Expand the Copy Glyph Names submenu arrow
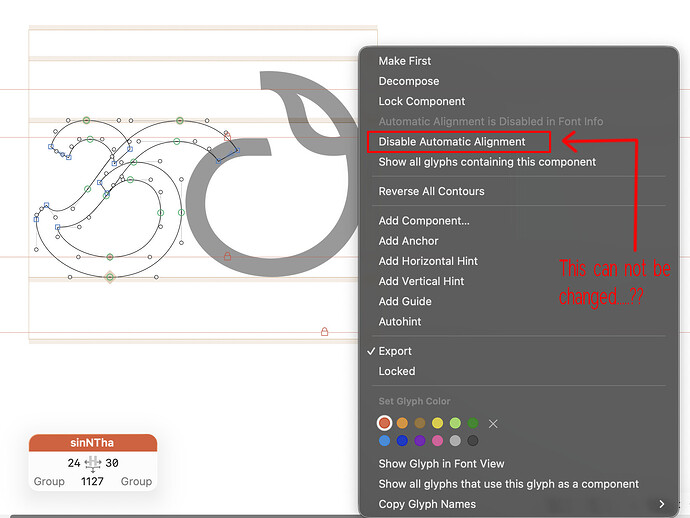Screen dimensions: 690x518 pyautogui.click(x=661, y=504)
